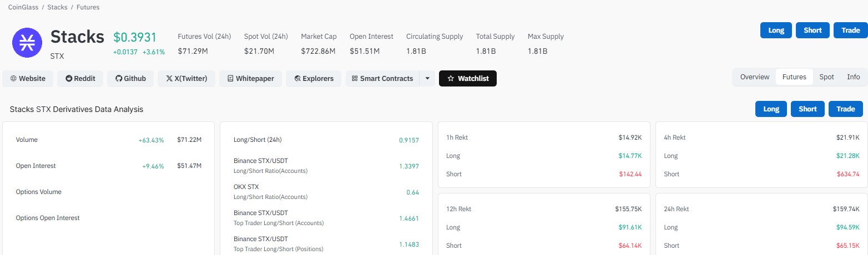Click 4h Rekt Short $634.74 value
The image size is (868, 255).
click(848, 174)
